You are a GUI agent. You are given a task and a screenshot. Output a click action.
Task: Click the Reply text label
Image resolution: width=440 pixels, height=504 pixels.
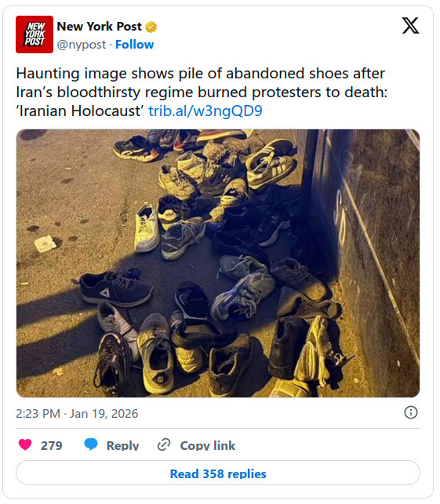tap(122, 445)
